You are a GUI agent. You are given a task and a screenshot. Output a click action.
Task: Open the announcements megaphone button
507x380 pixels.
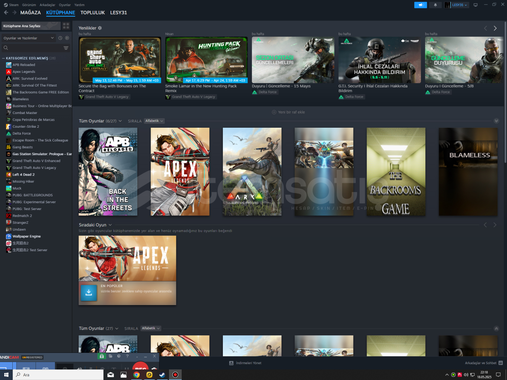[x=420, y=5]
